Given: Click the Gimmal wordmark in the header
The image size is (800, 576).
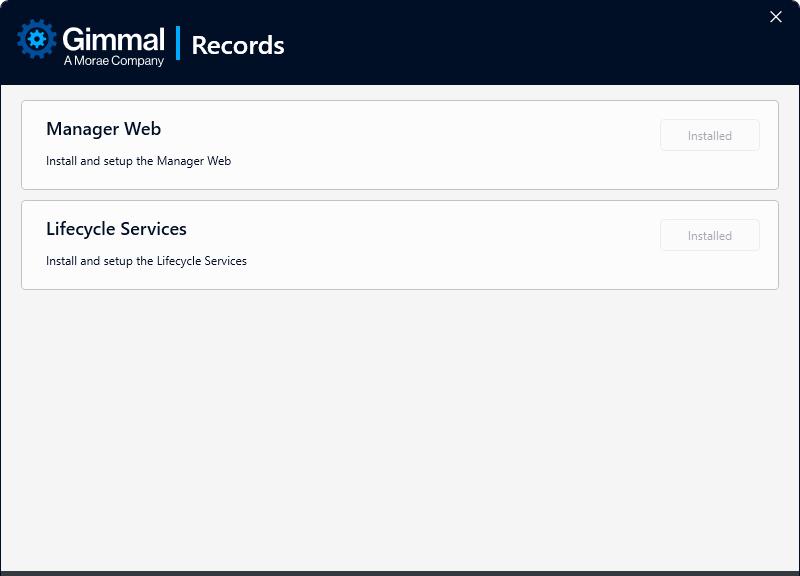Looking at the screenshot, I should click(113, 39).
